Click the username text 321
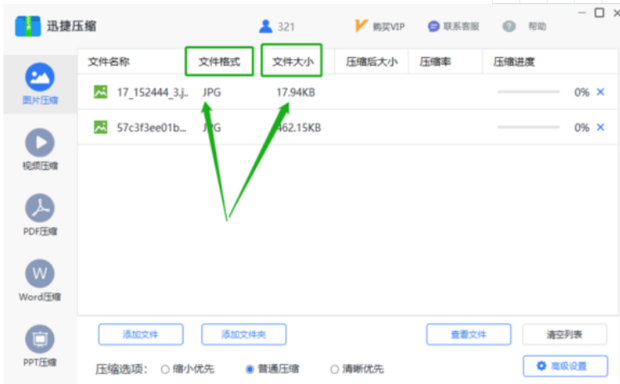 click(x=286, y=27)
